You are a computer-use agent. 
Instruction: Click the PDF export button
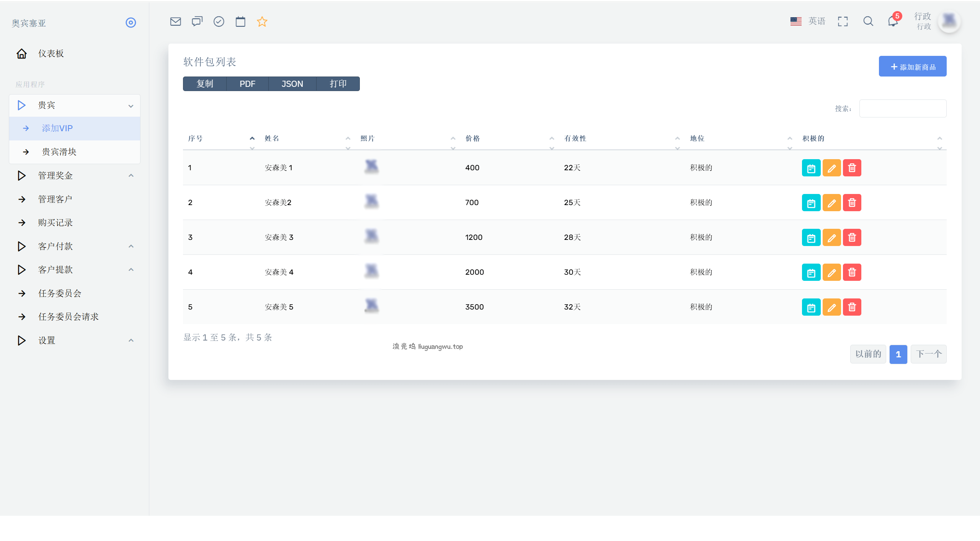coord(247,84)
